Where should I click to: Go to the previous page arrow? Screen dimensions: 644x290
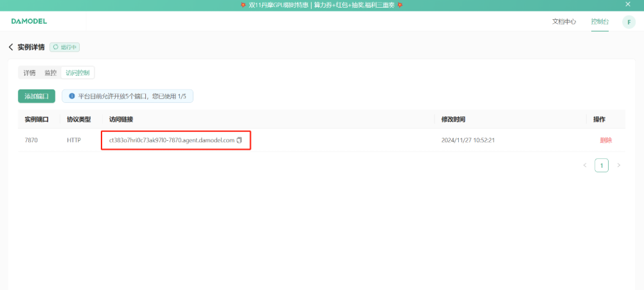[585, 165]
